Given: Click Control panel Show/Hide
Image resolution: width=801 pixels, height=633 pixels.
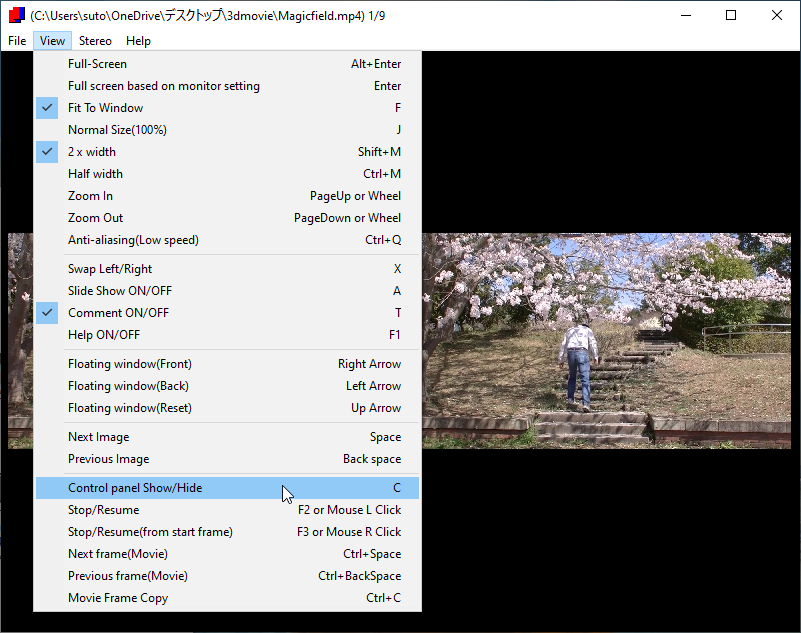Looking at the screenshot, I should (x=227, y=488).
